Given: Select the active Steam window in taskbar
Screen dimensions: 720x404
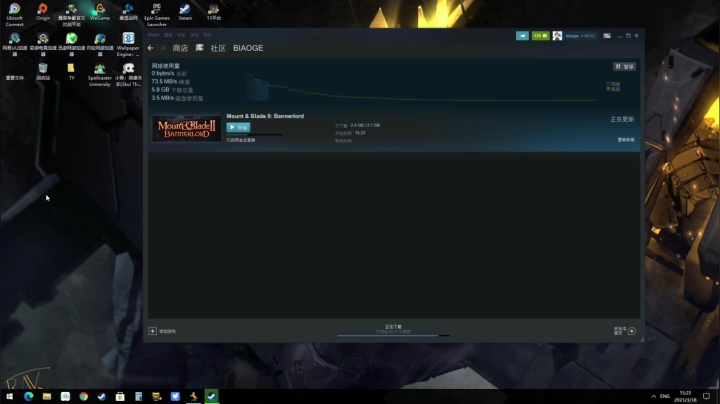Looking at the screenshot, I should (x=212, y=396).
